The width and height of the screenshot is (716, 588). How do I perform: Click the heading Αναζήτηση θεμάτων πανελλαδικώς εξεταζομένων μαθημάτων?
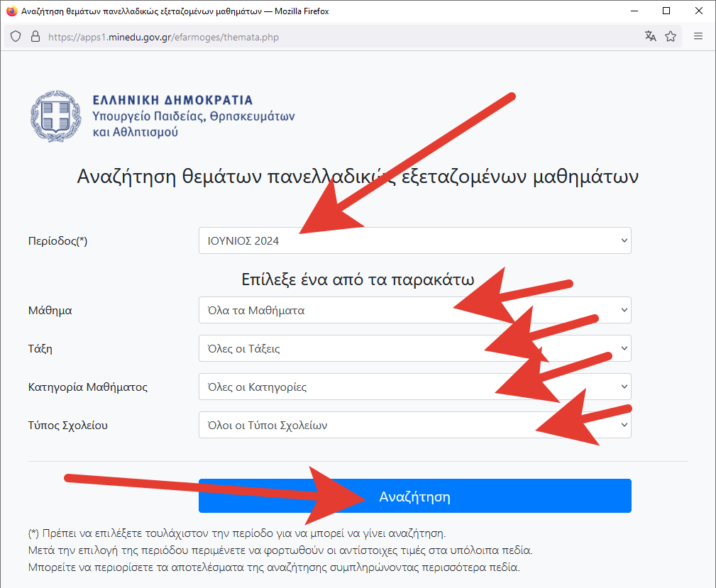[x=358, y=176]
